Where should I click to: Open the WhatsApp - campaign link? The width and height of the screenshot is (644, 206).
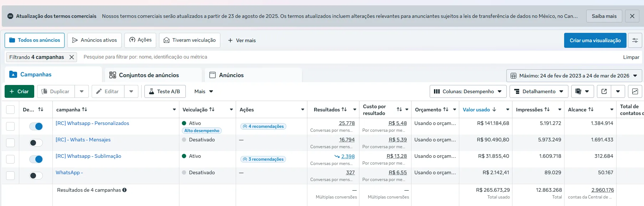tap(69, 172)
